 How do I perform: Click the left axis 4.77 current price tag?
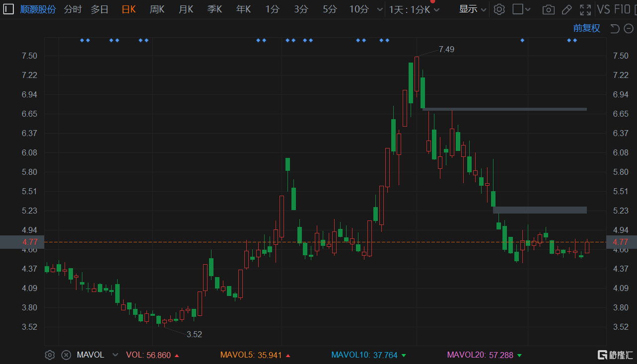click(22, 242)
